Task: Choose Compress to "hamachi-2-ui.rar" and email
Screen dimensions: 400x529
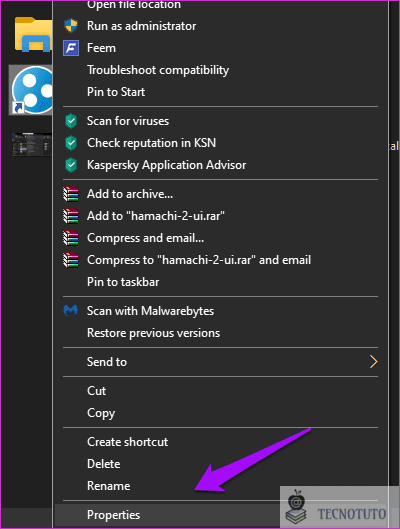Action: pyautogui.click(x=199, y=260)
